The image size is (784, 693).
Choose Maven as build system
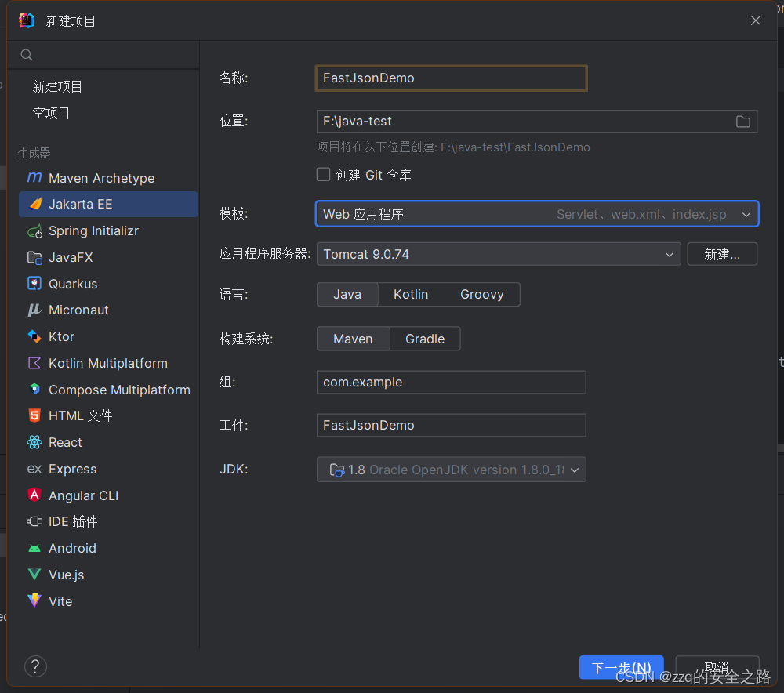point(353,339)
